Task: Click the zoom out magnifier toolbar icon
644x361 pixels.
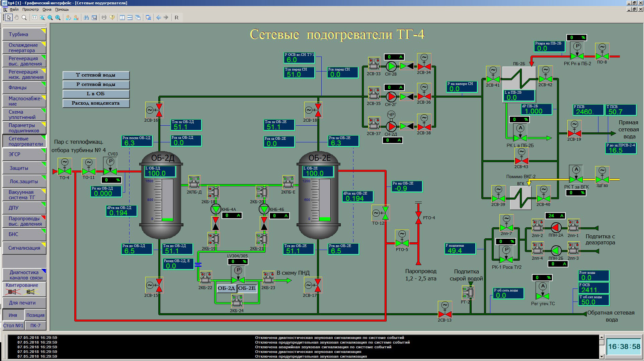Action: click(x=50, y=18)
